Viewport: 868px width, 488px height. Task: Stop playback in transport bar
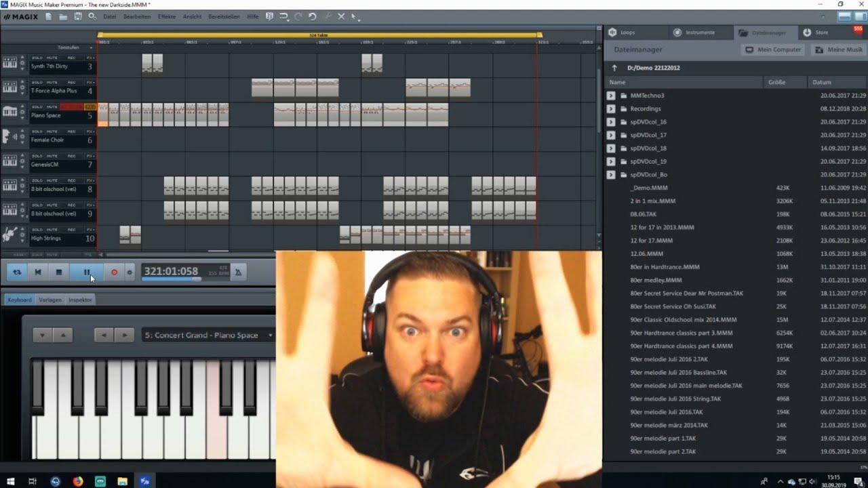click(x=59, y=272)
